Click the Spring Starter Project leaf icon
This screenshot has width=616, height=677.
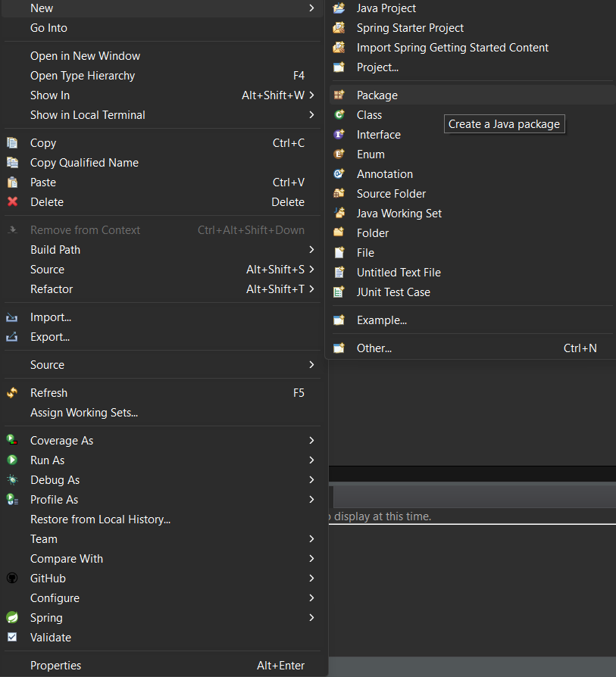[340, 28]
